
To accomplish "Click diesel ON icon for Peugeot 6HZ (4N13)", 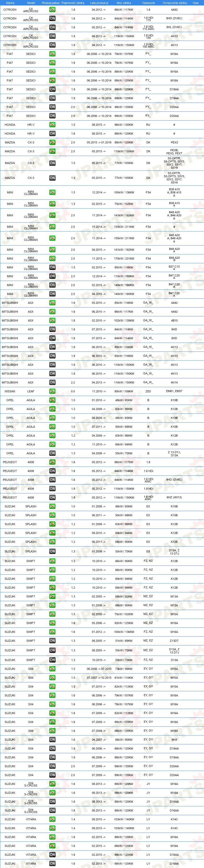I will [x=52, y=497].
